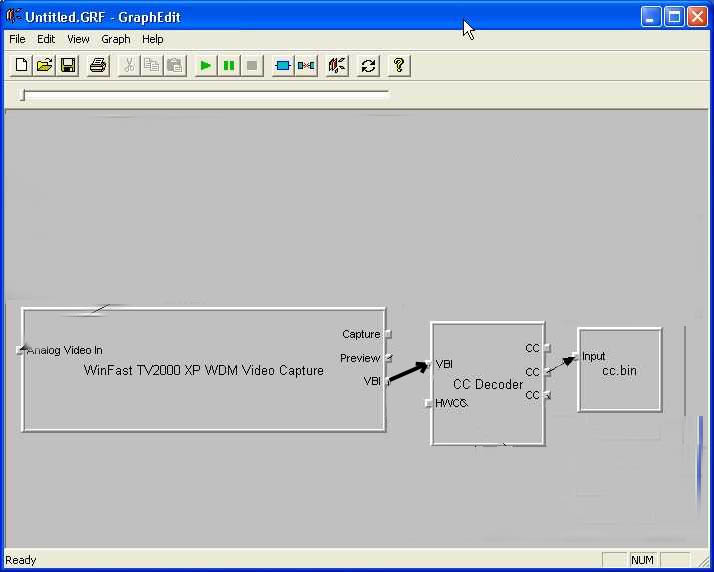Click the connect to remote graph icon
The height and width of the screenshot is (572, 714).
[x=337, y=66]
